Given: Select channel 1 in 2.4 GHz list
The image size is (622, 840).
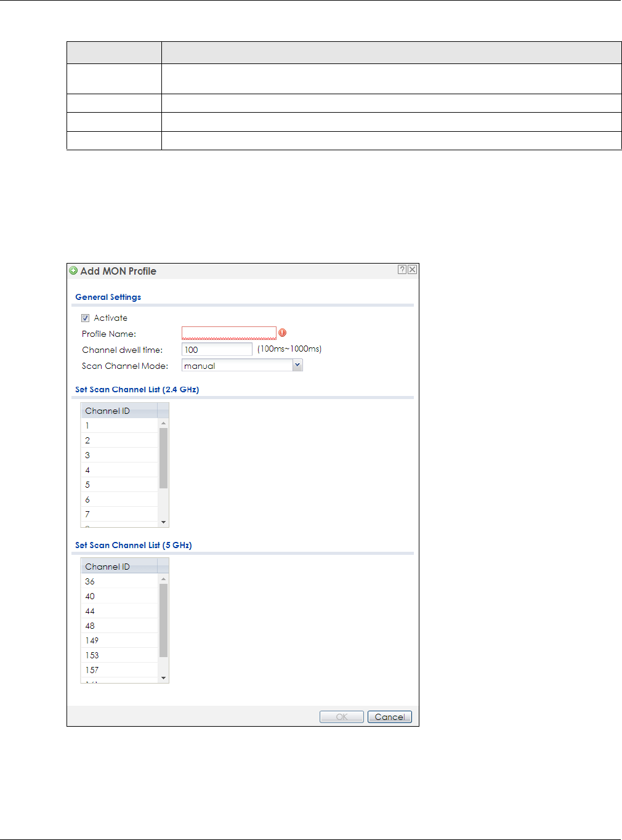Looking at the screenshot, I should [x=119, y=426].
